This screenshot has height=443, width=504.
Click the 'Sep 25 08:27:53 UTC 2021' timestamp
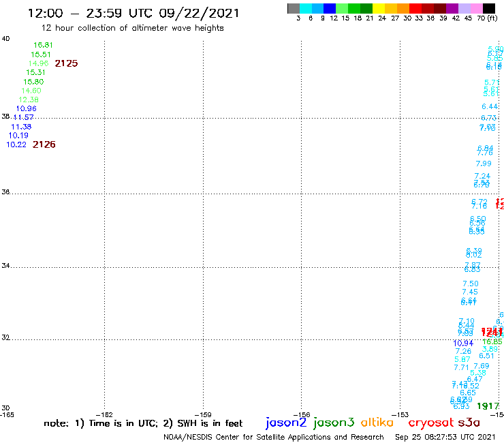pos(445,438)
